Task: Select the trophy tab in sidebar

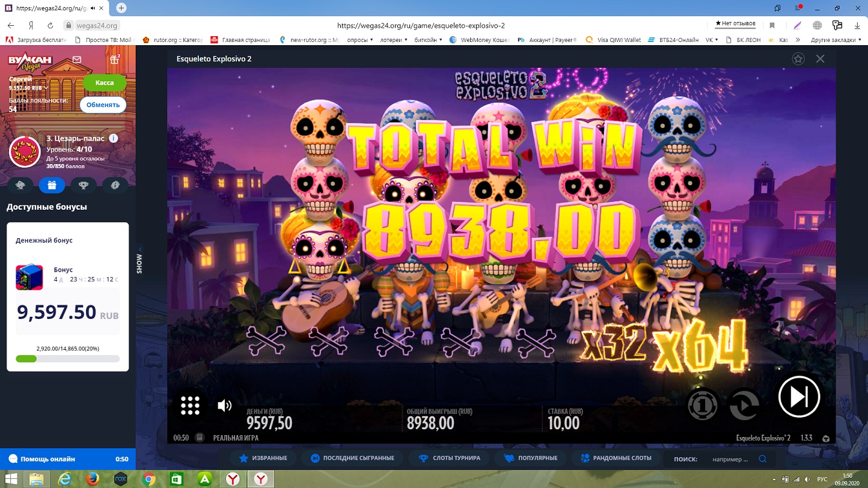Action: coord(83,185)
